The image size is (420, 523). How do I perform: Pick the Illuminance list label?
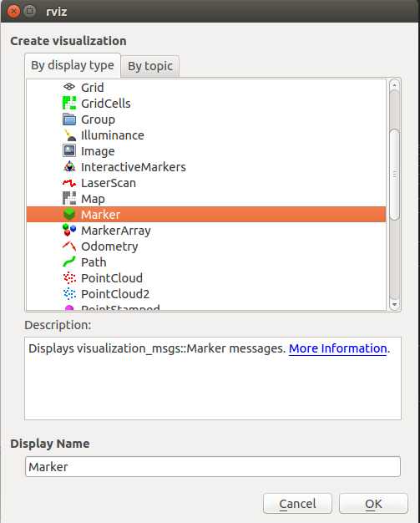click(x=113, y=135)
